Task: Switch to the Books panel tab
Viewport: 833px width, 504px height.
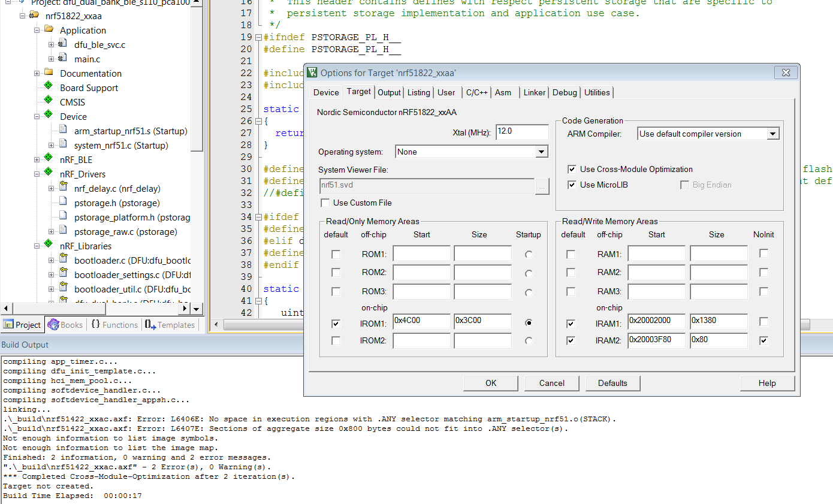Action: pos(65,325)
